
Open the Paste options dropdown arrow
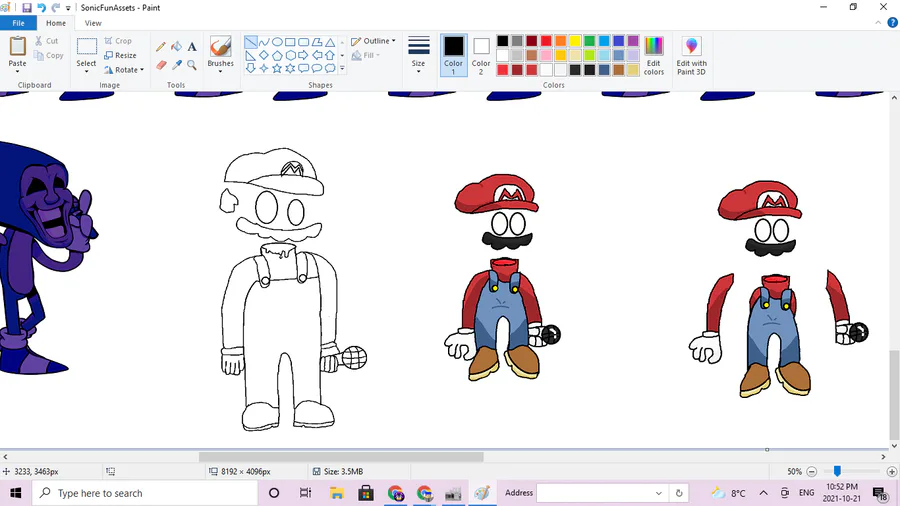17,71
